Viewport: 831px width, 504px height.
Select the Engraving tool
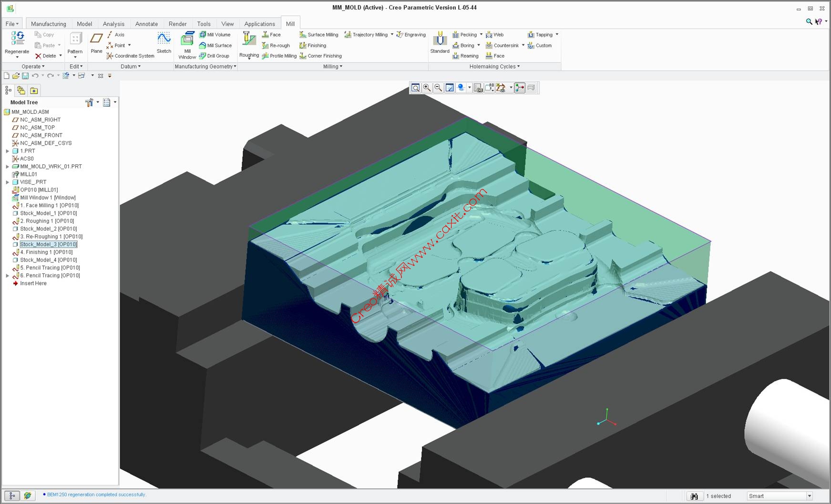411,35
